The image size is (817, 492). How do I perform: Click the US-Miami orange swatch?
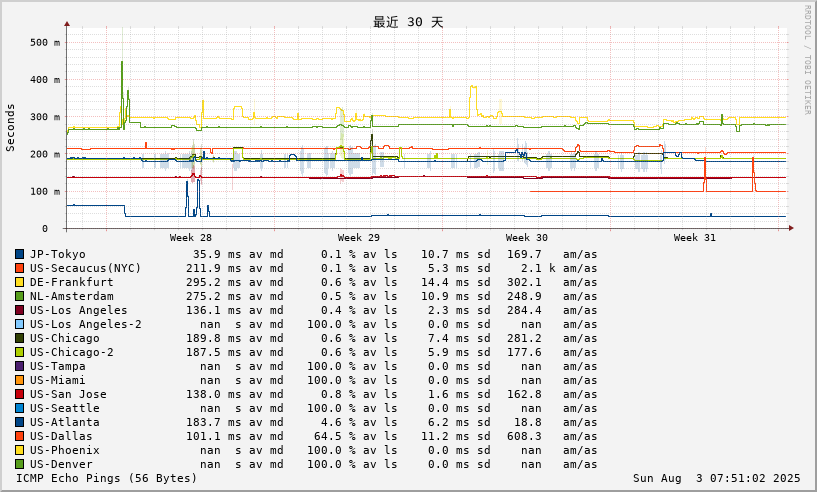point(19,380)
